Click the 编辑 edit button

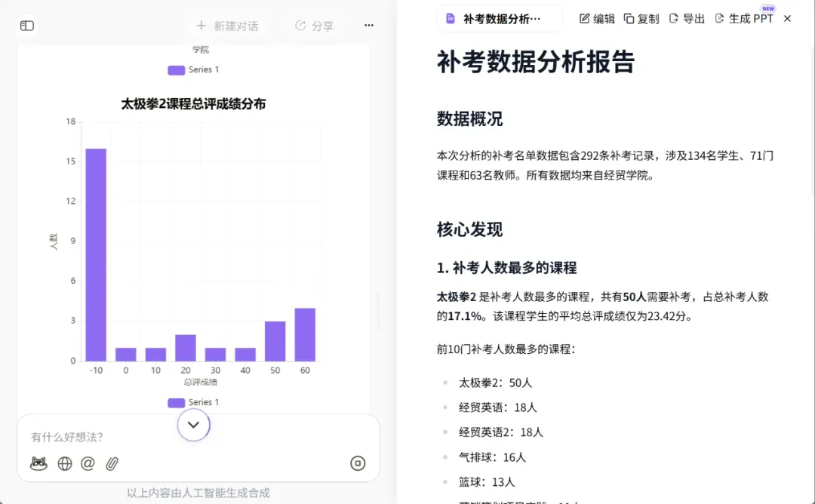tap(597, 19)
